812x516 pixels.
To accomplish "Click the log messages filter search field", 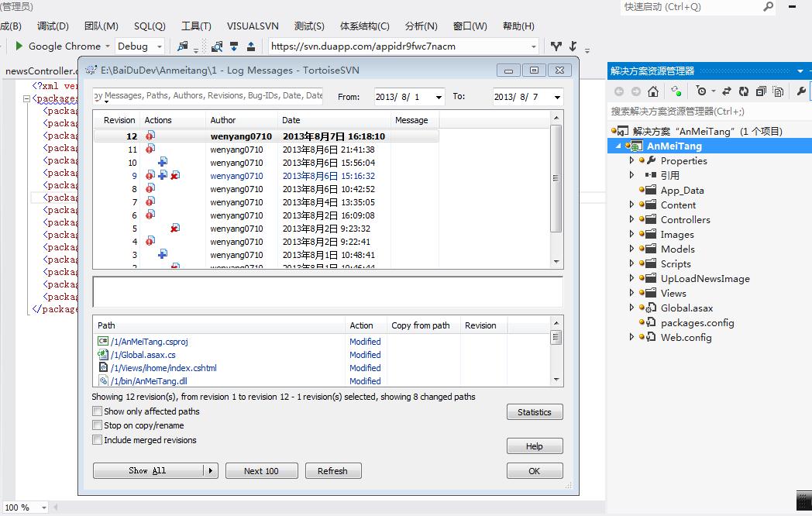I will point(208,96).
